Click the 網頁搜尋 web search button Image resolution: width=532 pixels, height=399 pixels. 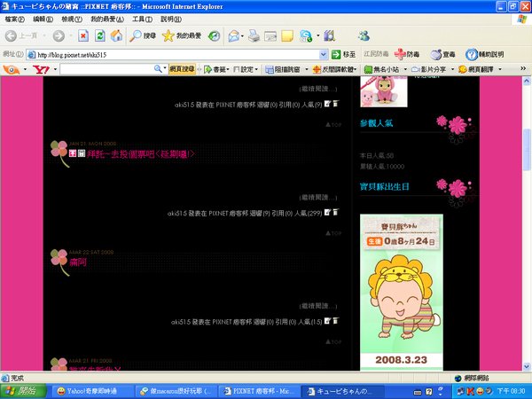click(182, 69)
